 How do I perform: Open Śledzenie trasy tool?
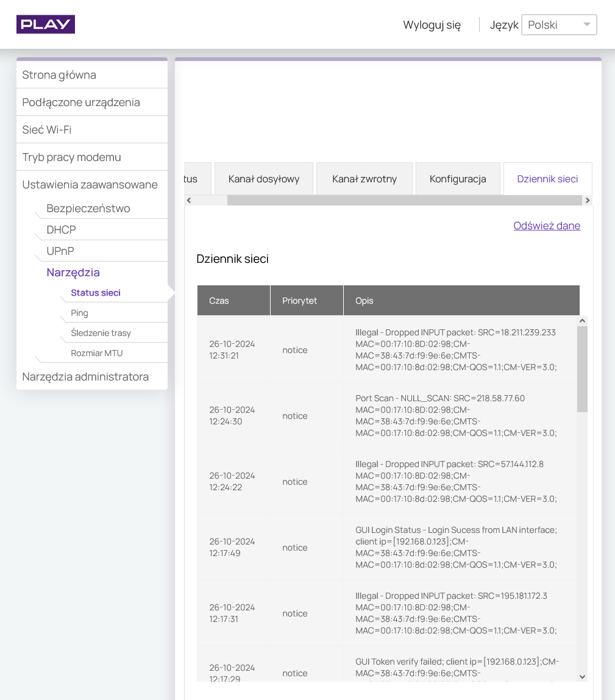[x=101, y=333]
